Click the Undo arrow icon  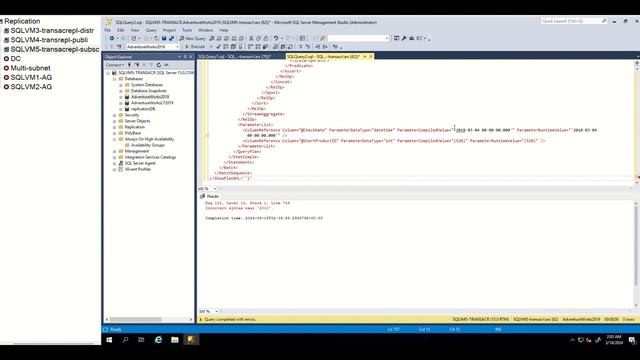point(276,38)
